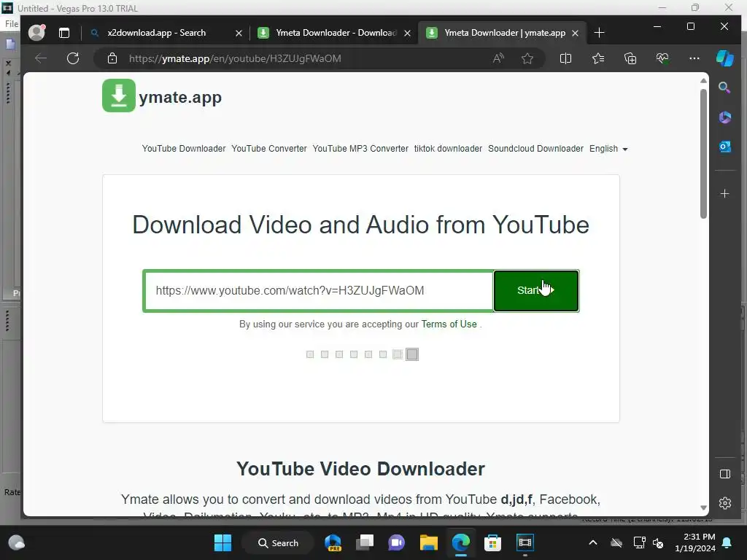Add a sidebar app with plus icon

tap(724, 194)
